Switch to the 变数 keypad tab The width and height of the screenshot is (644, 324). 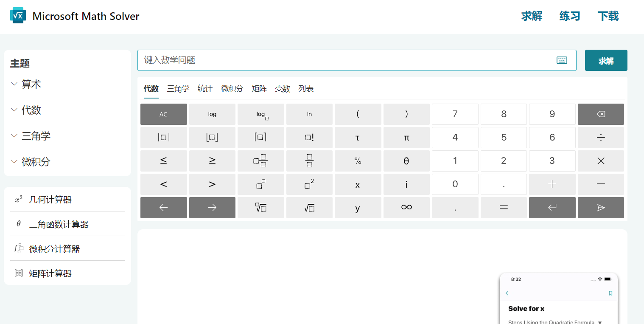click(283, 89)
